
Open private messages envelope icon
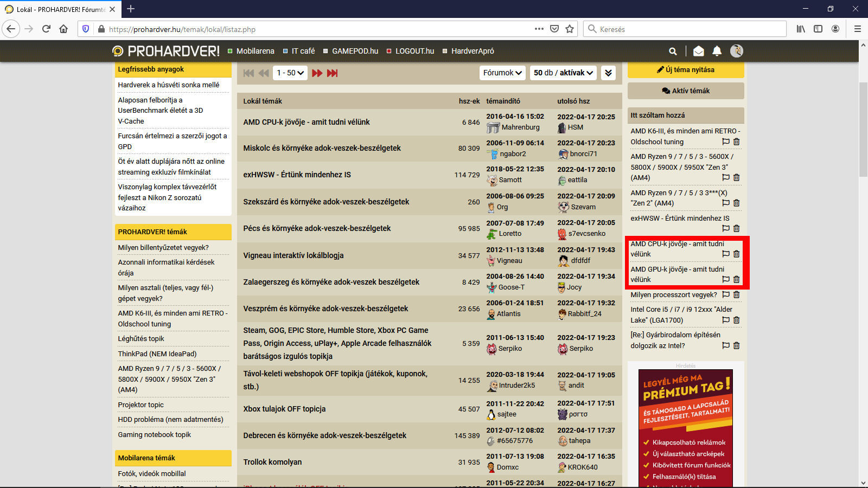pyautogui.click(x=699, y=51)
